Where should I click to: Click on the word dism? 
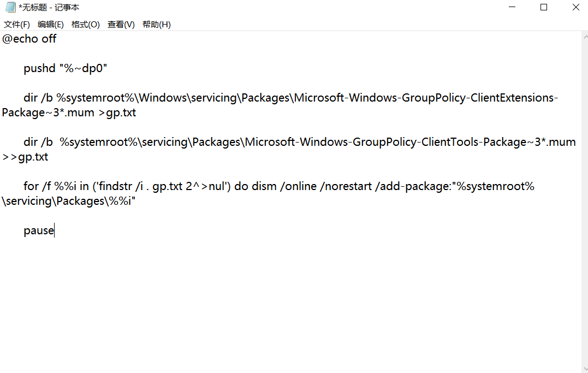click(264, 186)
